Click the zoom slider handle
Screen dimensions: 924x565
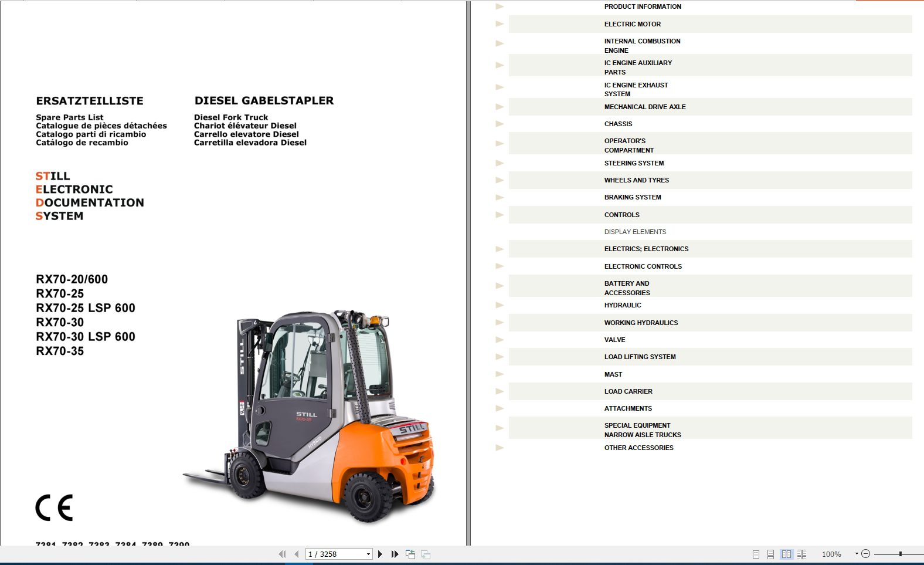tap(900, 554)
